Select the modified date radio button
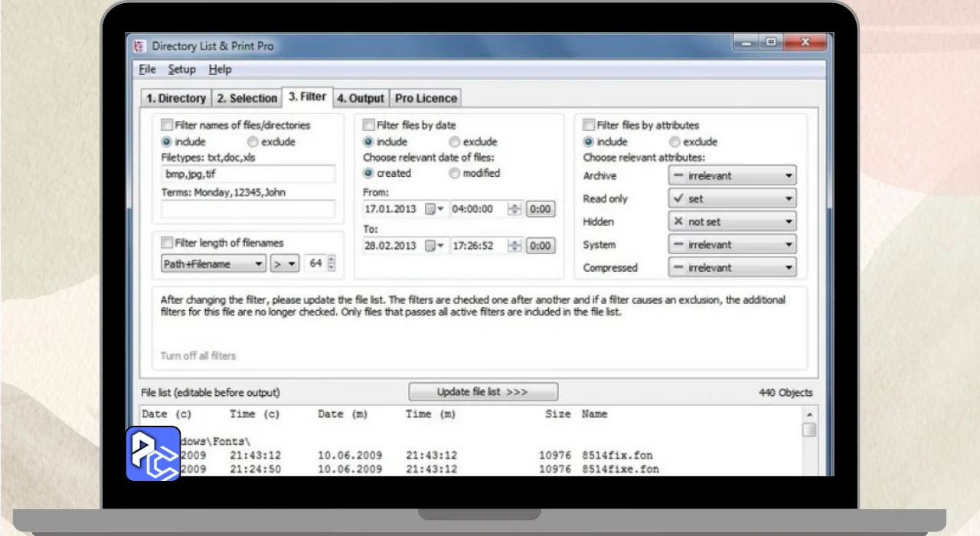This screenshot has width=980, height=536. (x=455, y=173)
